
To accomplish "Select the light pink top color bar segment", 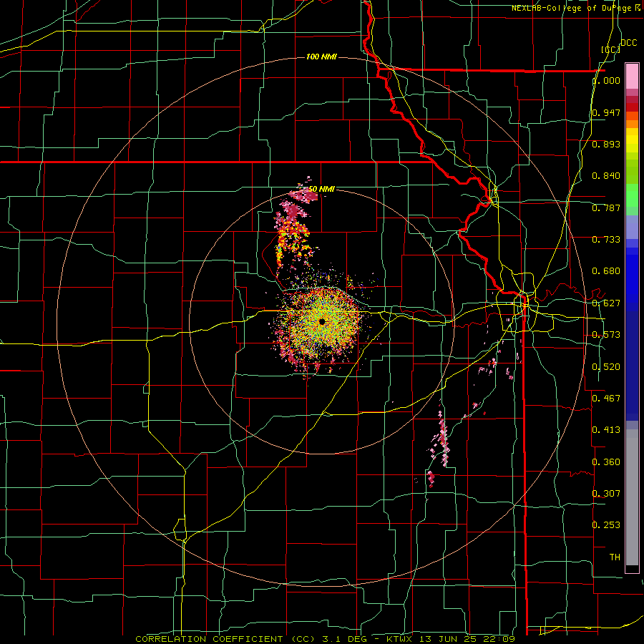I will 632,77.
